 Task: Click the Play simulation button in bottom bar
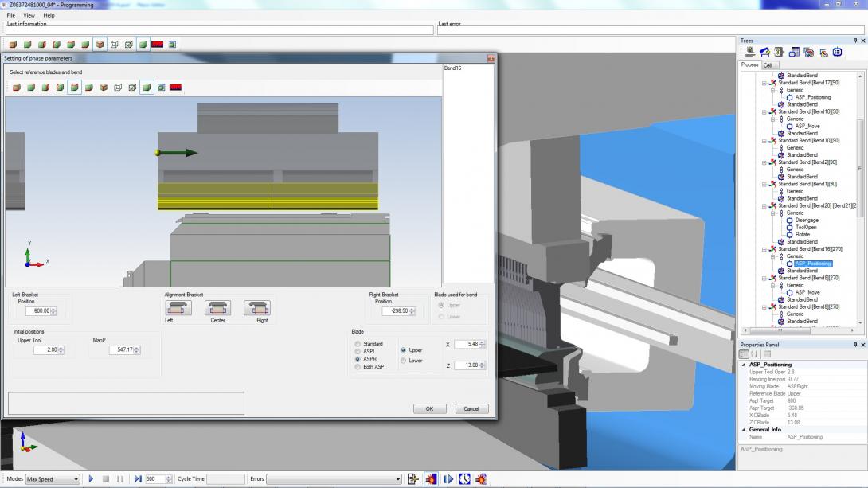tap(91, 479)
